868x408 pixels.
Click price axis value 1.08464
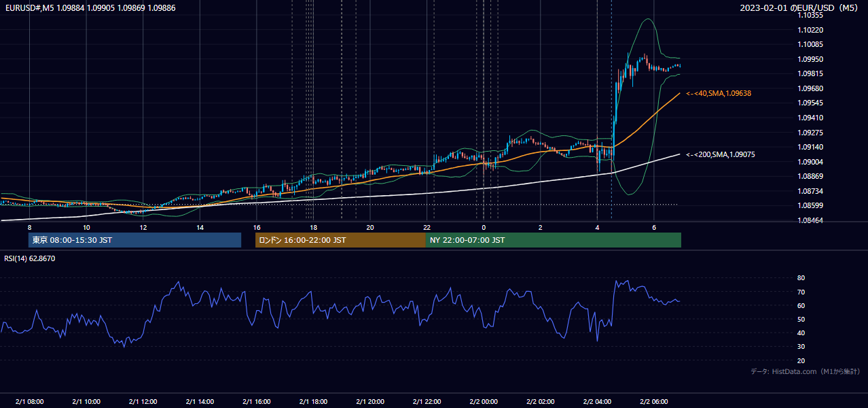pyautogui.click(x=810, y=220)
